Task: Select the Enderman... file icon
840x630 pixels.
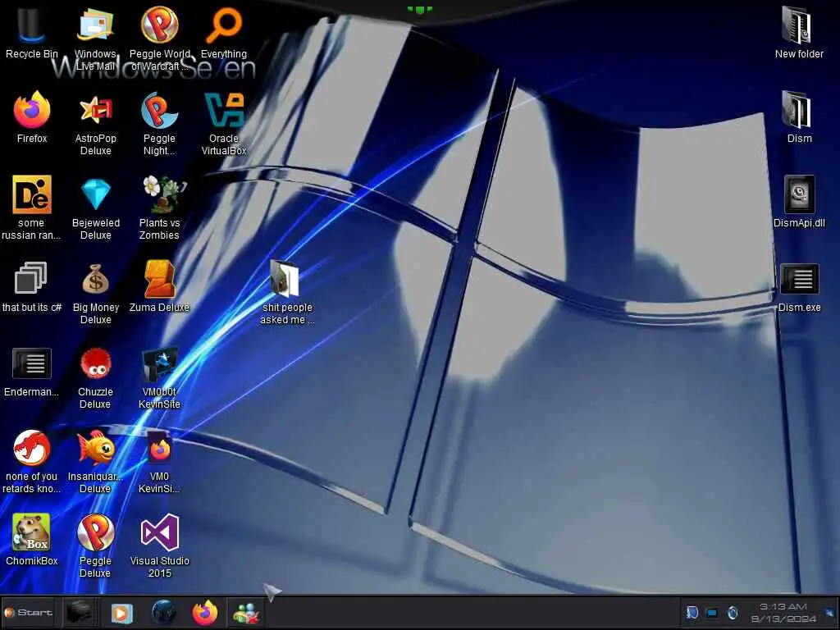Action: pos(32,363)
